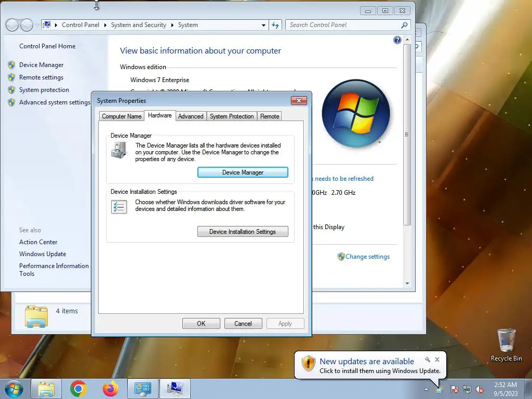The image size is (532, 399).
Task: Open the Control Panel help question mark icon
Action: coord(397,40)
